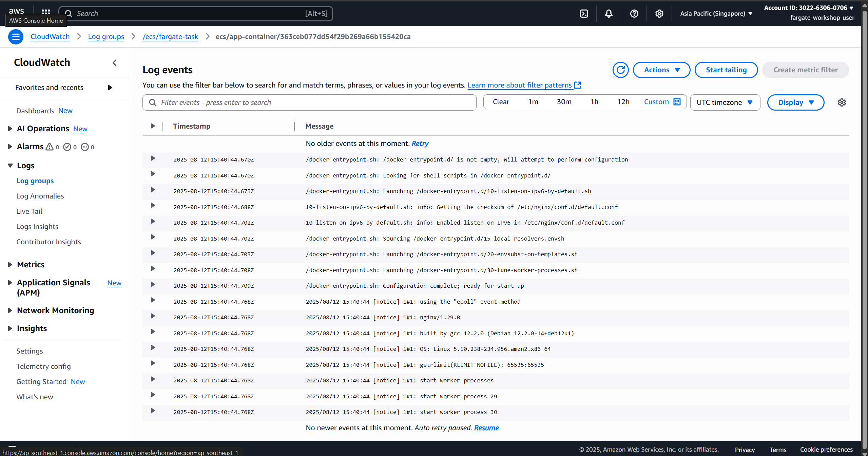
Task: Focus the top AWS Search box
Action: tap(196, 14)
